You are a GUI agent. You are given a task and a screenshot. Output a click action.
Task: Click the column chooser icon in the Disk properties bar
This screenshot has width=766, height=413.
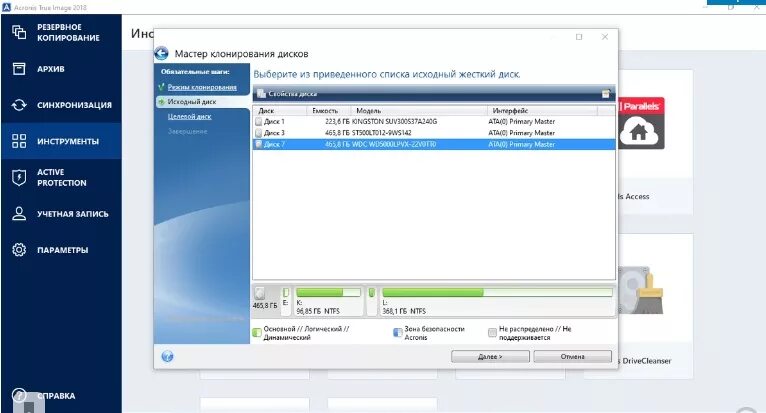tap(606, 93)
